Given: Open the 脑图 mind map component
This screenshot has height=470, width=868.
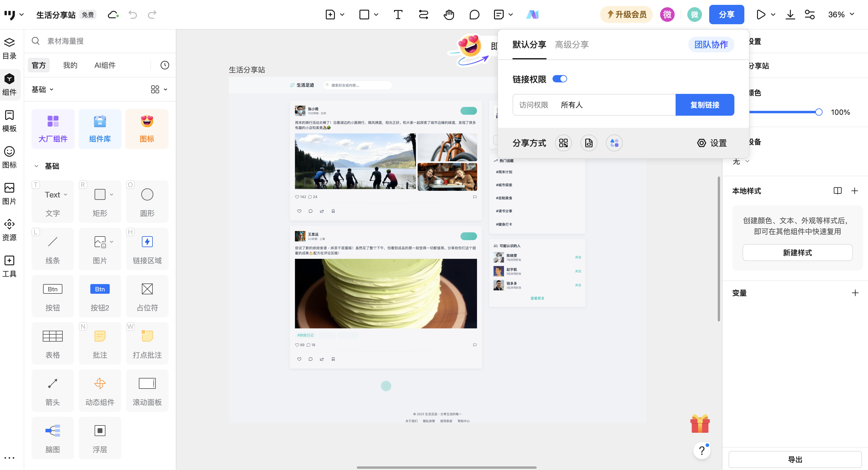Looking at the screenshot, I should 52,437.
